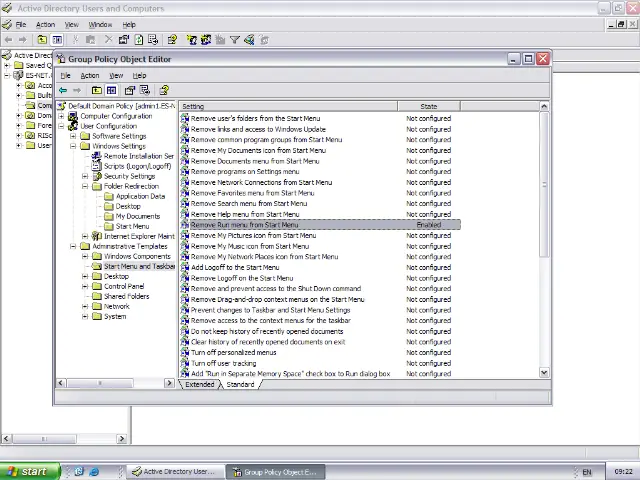640x480 pixels.
Task: Collapse Administrative Templates node
Action: pyautogui.click(x=73, y=246)
